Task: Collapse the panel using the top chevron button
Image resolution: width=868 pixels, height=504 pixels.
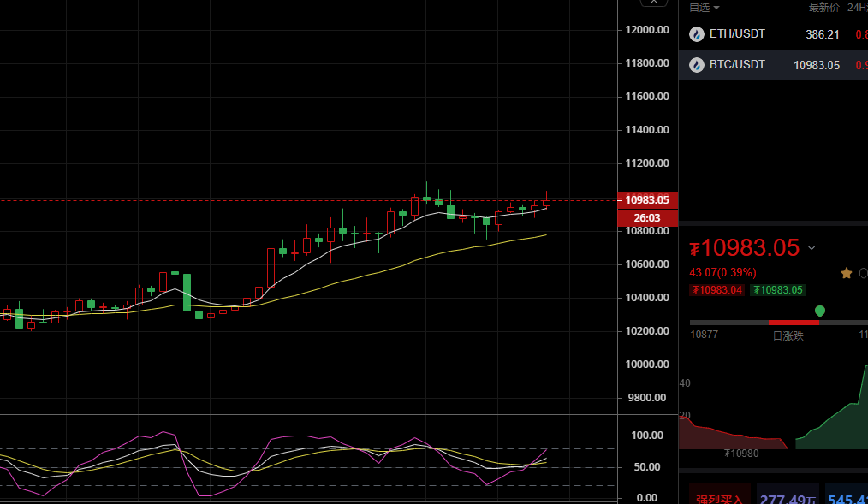Action: pyautogui.click(x=655, y=3)
